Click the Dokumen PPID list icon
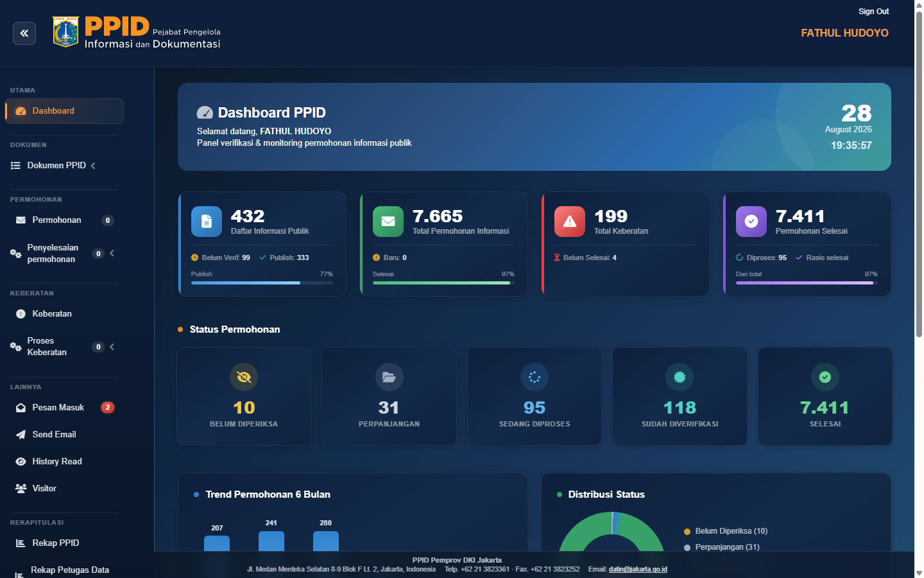The width and height of the screenshot is (924, 578). click(x=15, y=166)
